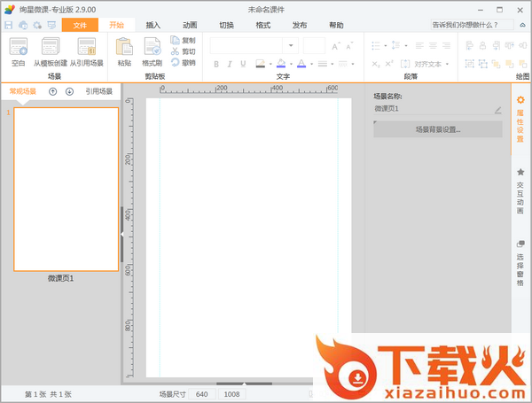Click the cloud upload quick-access icon
532x403 pixels.
[23, 25]
